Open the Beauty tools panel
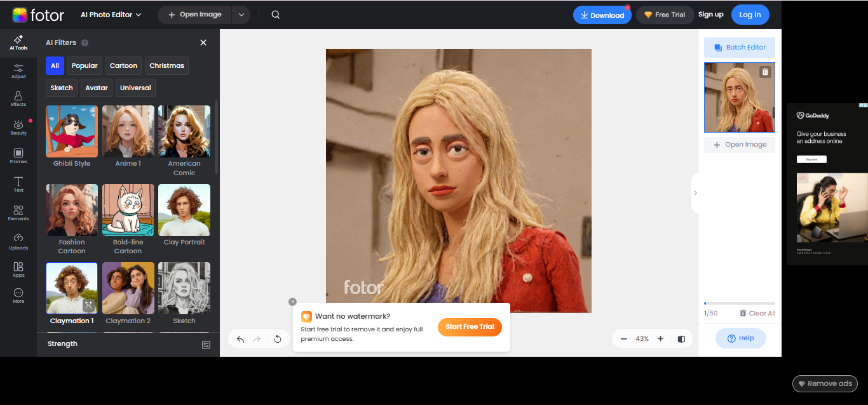This screenshot has width=868, height=405. [x=18, y=127]
